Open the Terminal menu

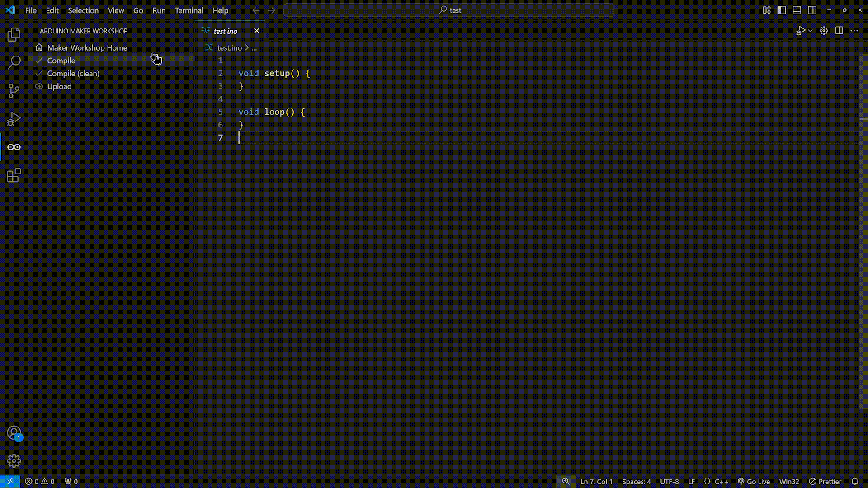pyautogui.click(x=189, y=10)
